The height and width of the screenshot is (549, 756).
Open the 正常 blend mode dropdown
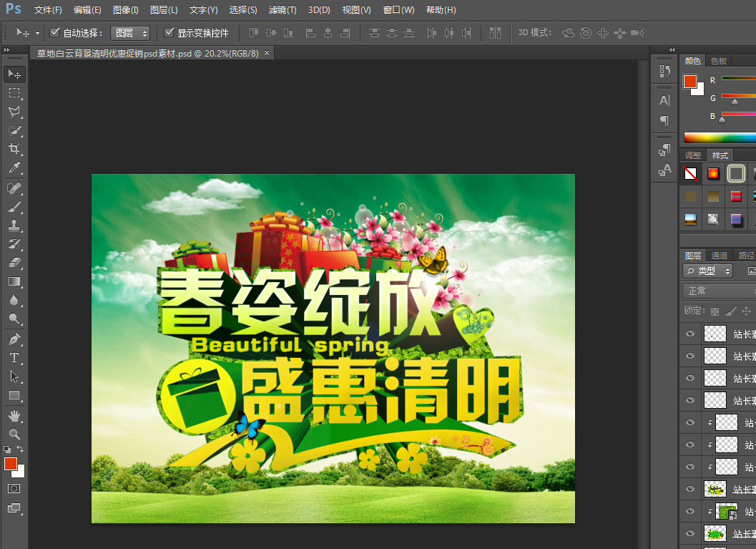(720, 291)
